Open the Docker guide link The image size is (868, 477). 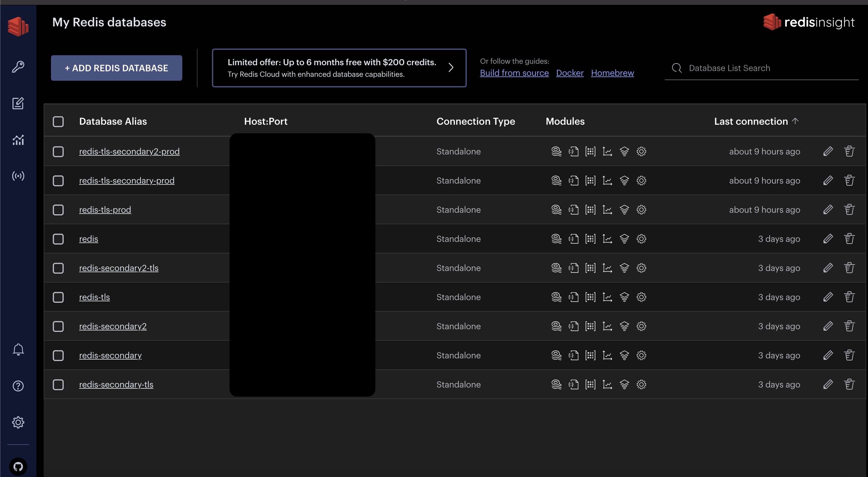coord(570,73)
